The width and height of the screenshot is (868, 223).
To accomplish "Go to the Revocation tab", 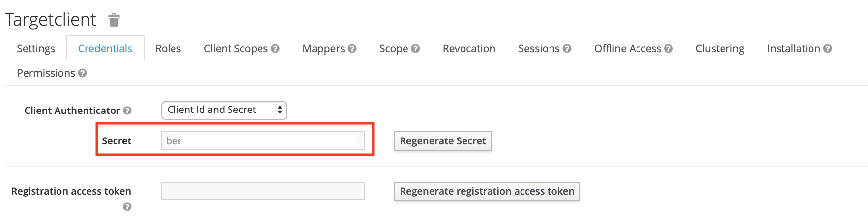I will pyautogui.click(x=469, y=49).
